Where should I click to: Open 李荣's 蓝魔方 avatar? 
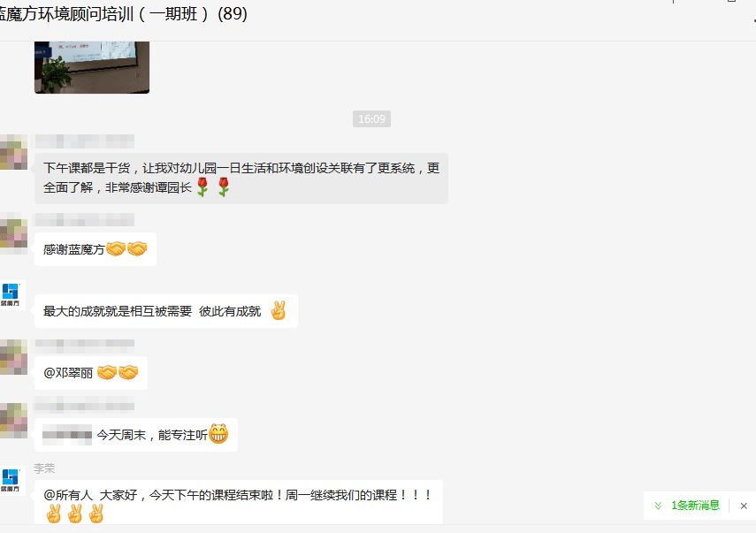[x=11, y=481]
